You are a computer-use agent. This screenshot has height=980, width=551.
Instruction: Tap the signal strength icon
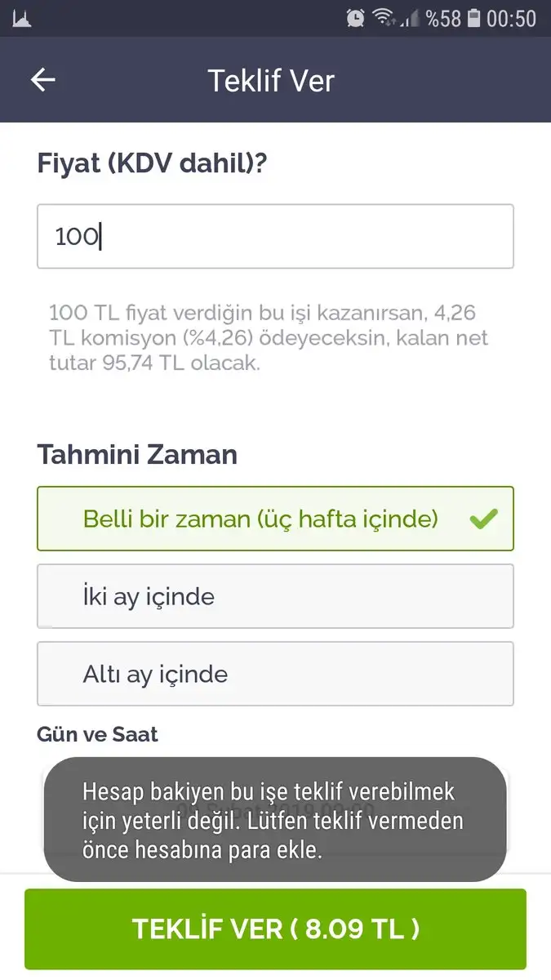[x=409, y=18]
